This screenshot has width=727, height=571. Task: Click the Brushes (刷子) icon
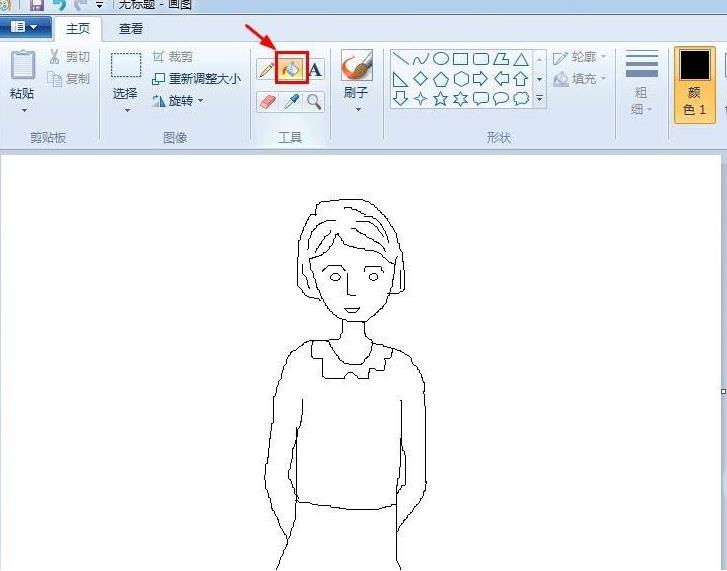tap(357, 66)
